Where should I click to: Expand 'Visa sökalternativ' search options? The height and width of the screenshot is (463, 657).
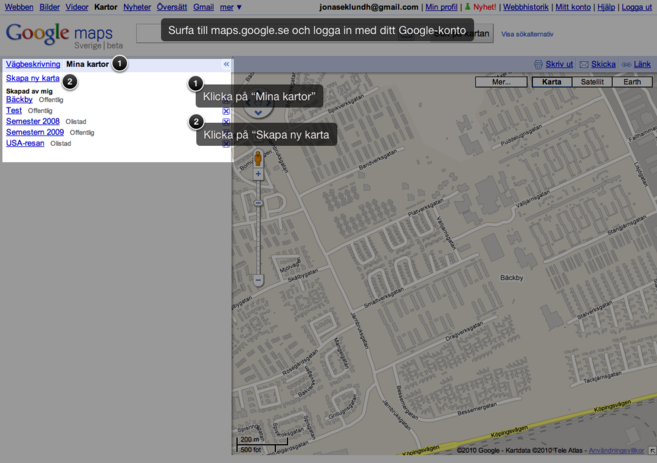pyautogui.click(x=526, y=34)
